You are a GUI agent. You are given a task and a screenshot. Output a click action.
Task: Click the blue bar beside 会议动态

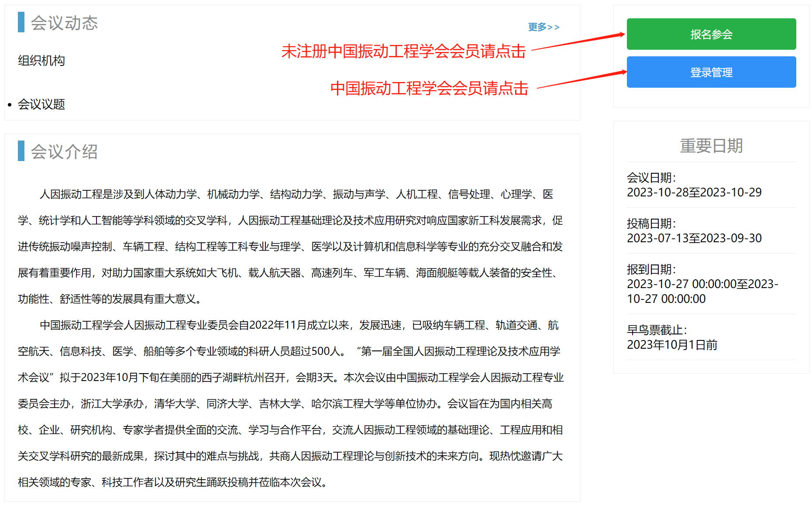pyautogui.click(x=21, y=22)
